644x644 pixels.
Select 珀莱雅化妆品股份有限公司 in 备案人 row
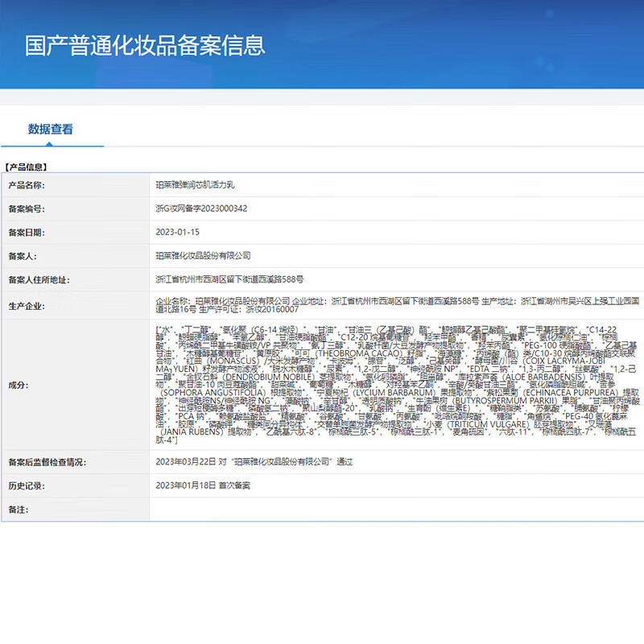pos(203,256)
